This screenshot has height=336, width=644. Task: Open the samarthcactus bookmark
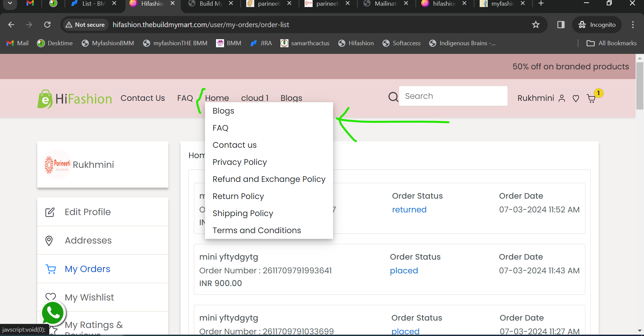(x=305, y=43)
